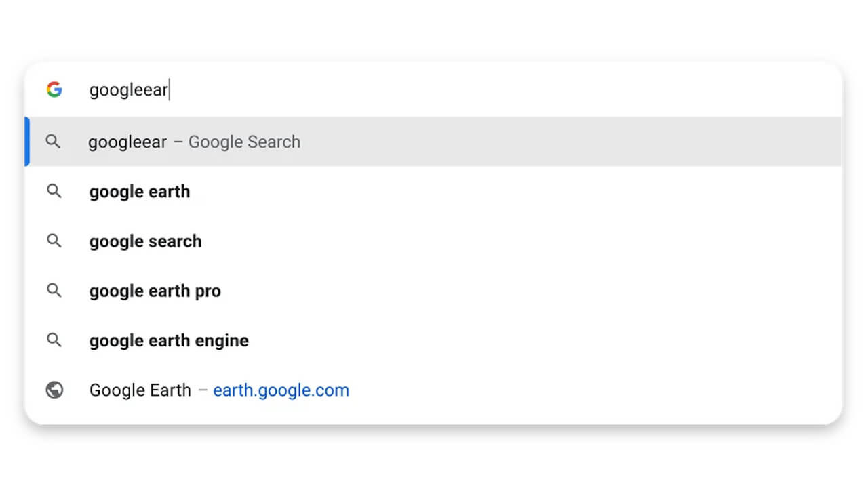
Task: Click the typed "googleear" text in search box
Action: (128, 90)
